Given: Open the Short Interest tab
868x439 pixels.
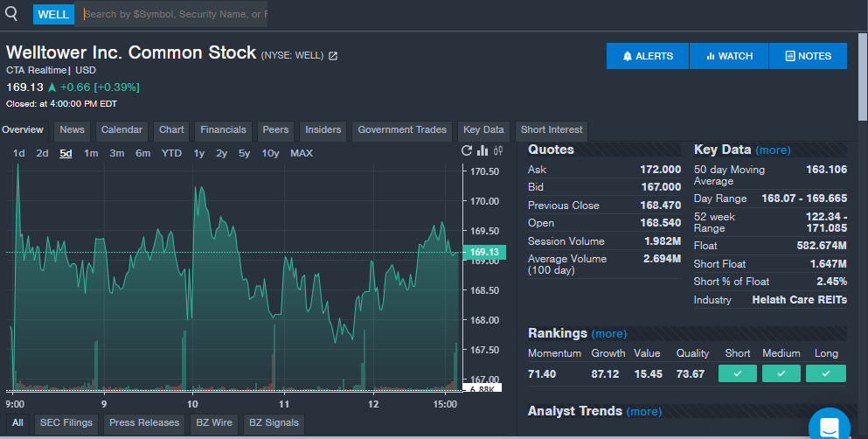Looking at the screenshot, I should [552, 130].
